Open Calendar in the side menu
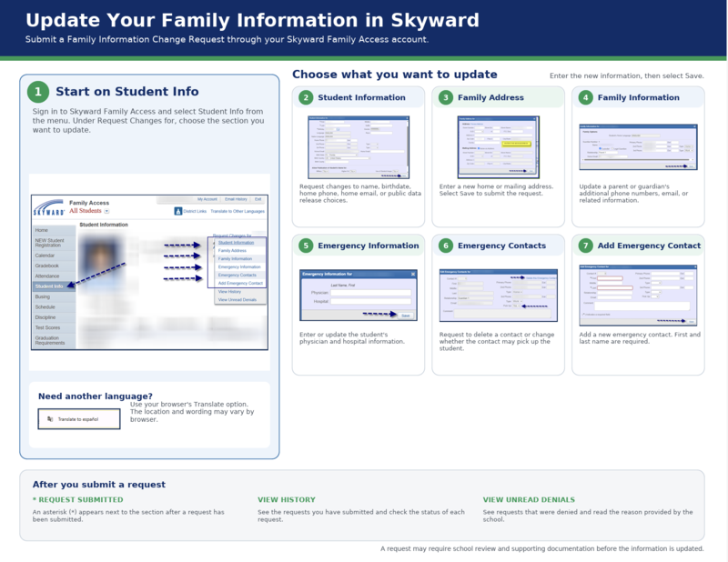 click(x=54, y=256)
